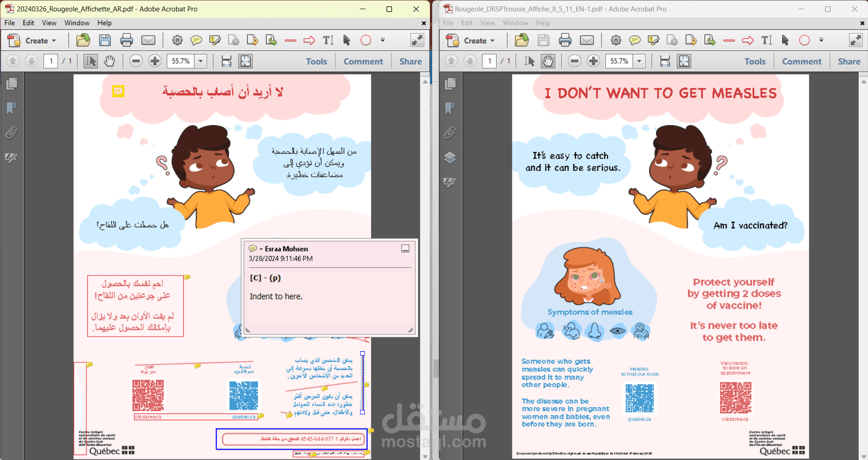Select TI text tool in left window
868x460 pixels.
[x=328, y=40]
